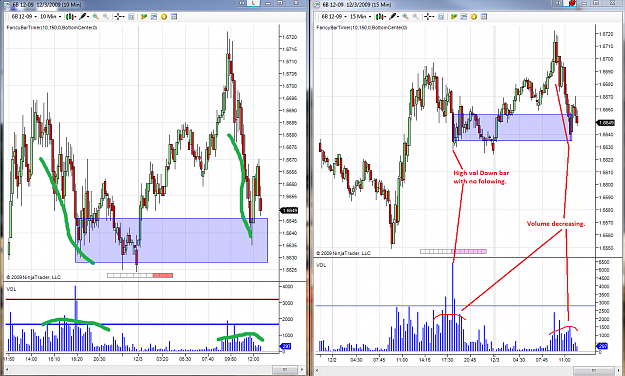Select the dark red horizontal line in 10 Min VOL panel

tap(142, 299)
